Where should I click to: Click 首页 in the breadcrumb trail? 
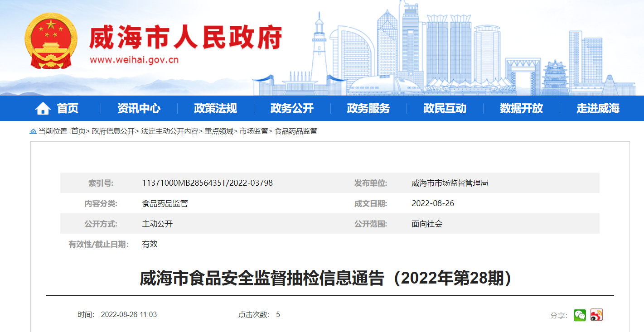(x=78, y=131)
